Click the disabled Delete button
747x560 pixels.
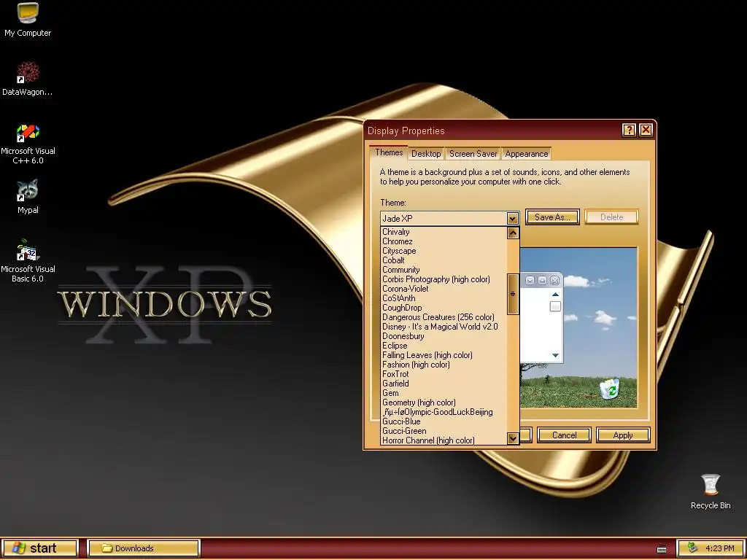pos(612,217)
